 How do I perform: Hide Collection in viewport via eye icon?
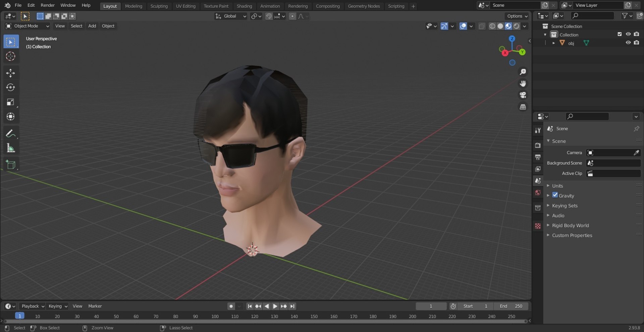(x=628, y=34)
